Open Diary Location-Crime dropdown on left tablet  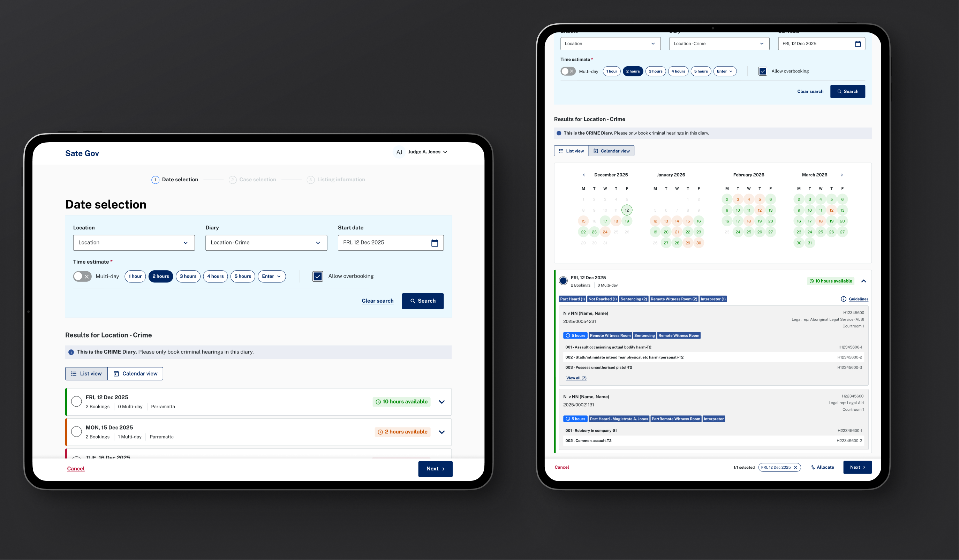(266, 243)
